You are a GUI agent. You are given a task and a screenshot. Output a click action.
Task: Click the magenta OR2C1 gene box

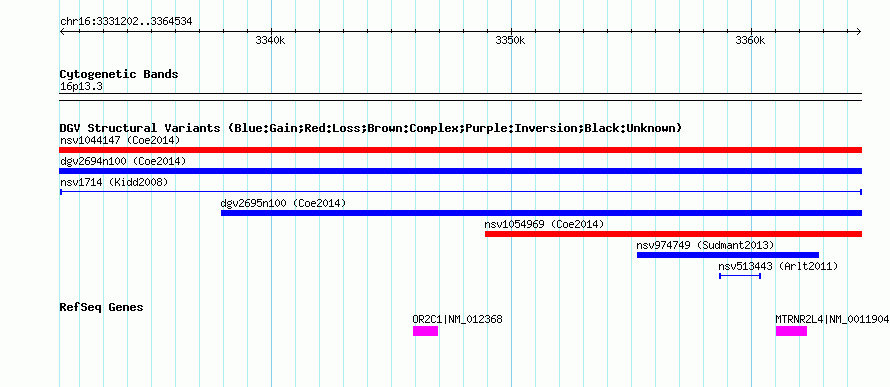tap(425, 331)
